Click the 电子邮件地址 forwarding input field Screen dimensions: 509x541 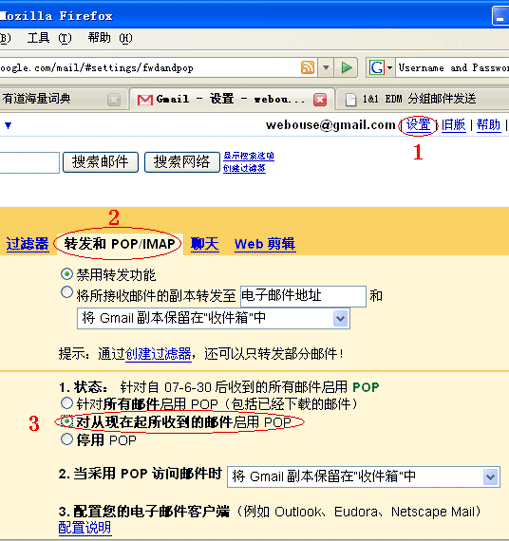[303, 296]
